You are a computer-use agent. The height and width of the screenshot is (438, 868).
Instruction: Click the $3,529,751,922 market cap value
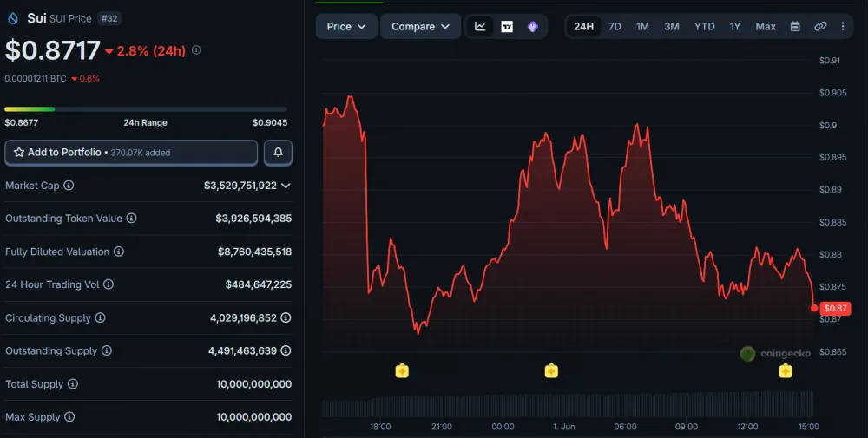pyautogui.click(x=240, y=186)
